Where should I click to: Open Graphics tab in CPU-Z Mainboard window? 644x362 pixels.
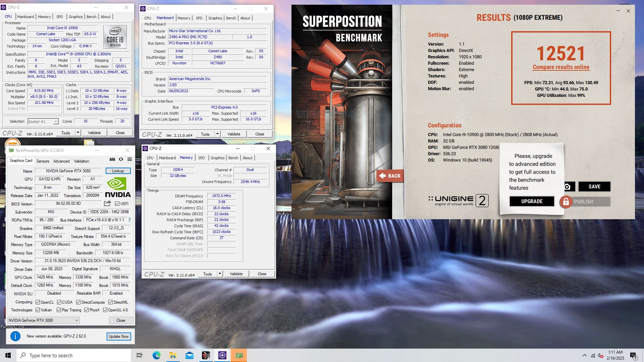point(215,18)
